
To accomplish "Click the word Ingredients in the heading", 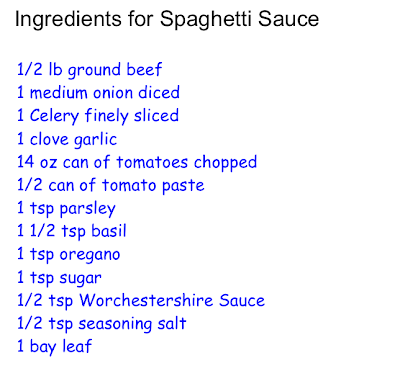I will 68,20.
